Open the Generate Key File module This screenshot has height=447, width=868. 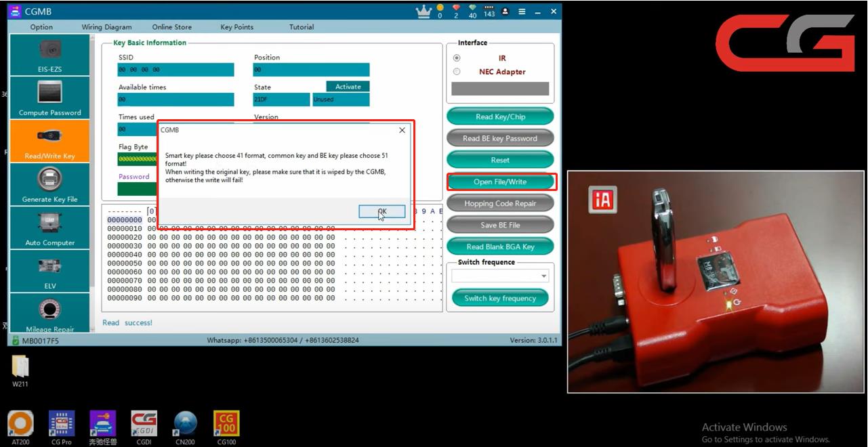point(50,185)
